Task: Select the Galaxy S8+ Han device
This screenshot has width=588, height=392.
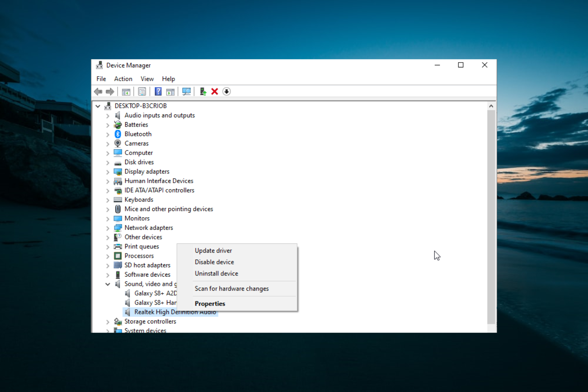Action: (155, 303)
